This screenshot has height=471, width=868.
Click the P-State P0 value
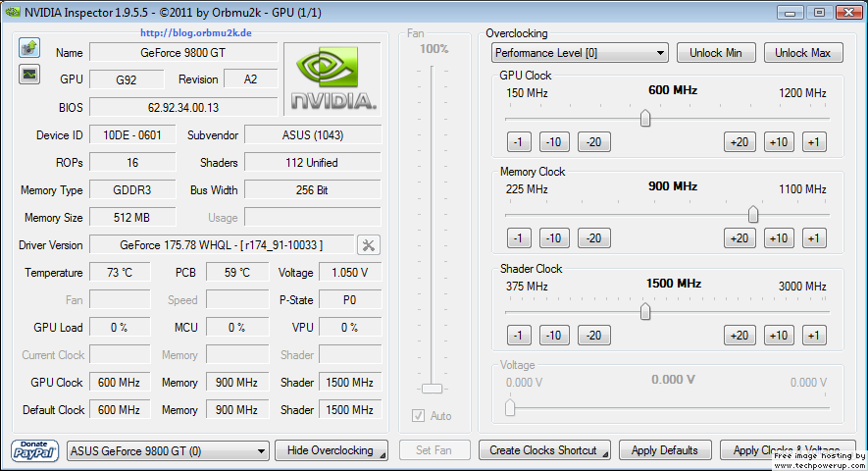[x=350, y=300]
